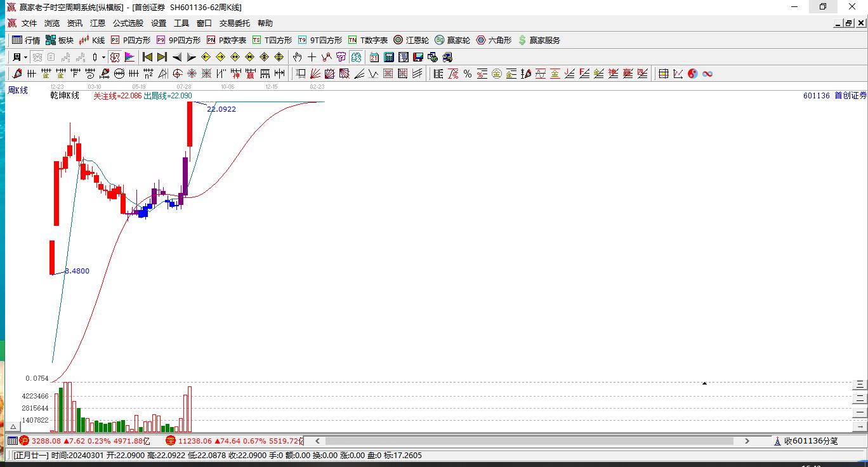
Task: Click the infinity symbol icon
Action: [707, 74]
